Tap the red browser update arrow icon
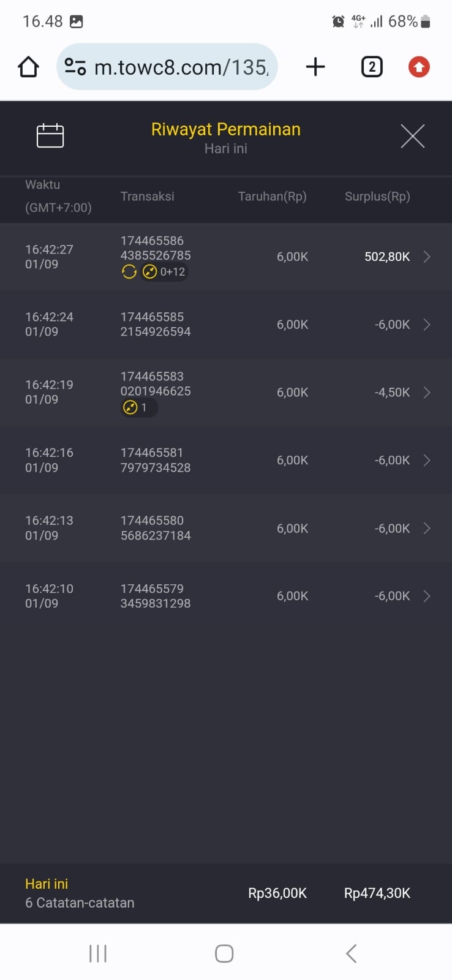 (419, 67)
